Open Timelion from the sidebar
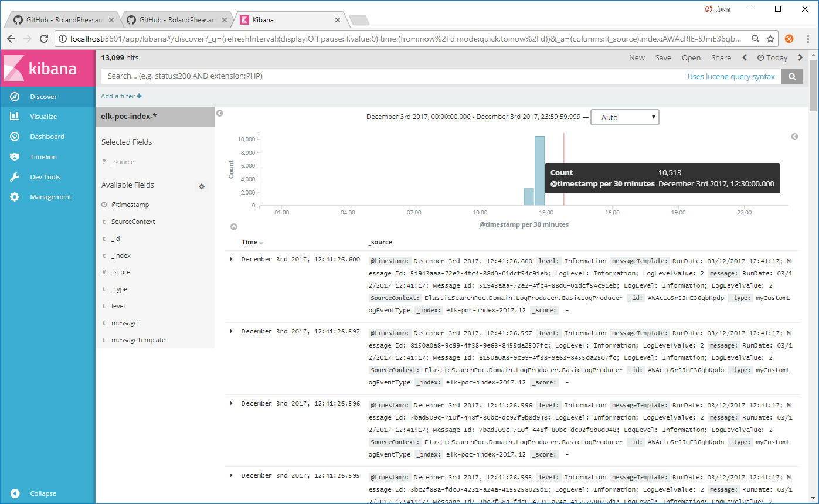Screen dimensions: 819x504 47,157
